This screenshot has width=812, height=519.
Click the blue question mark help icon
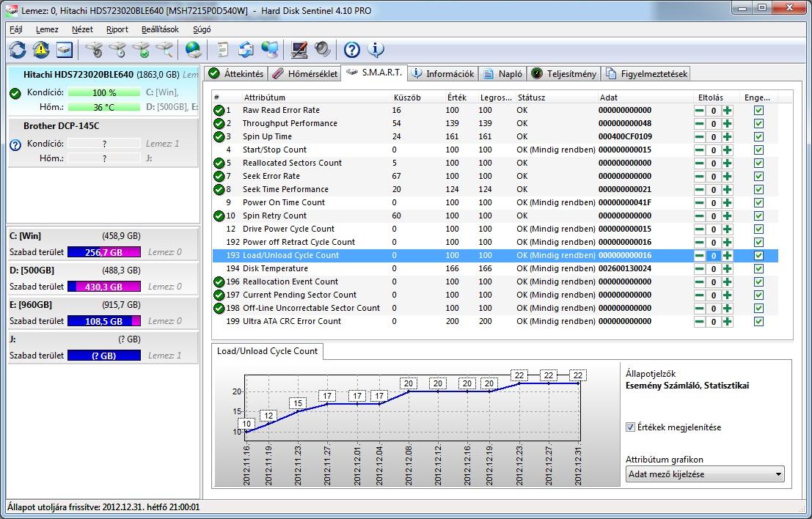[x=351, y=50]
